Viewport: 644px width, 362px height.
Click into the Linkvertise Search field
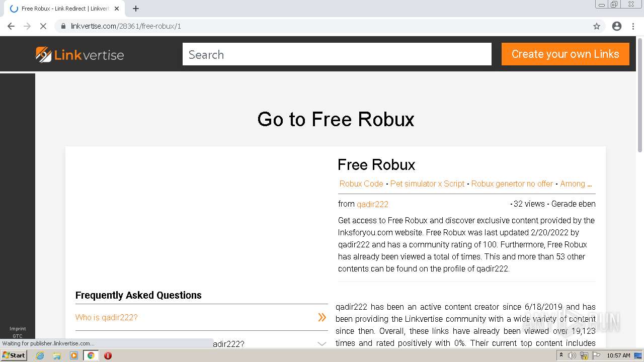[x=337, y=54]
